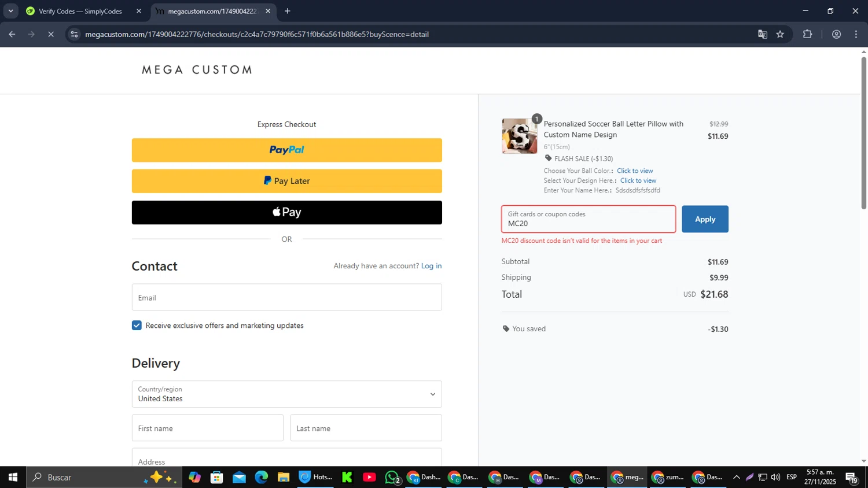The image size is (868, 488).
Task: Focus the First name field
Action: (x=207, y=428)
